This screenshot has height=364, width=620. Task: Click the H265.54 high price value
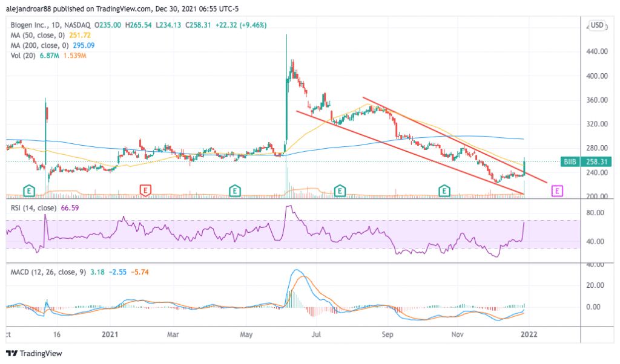click(139, 25)
